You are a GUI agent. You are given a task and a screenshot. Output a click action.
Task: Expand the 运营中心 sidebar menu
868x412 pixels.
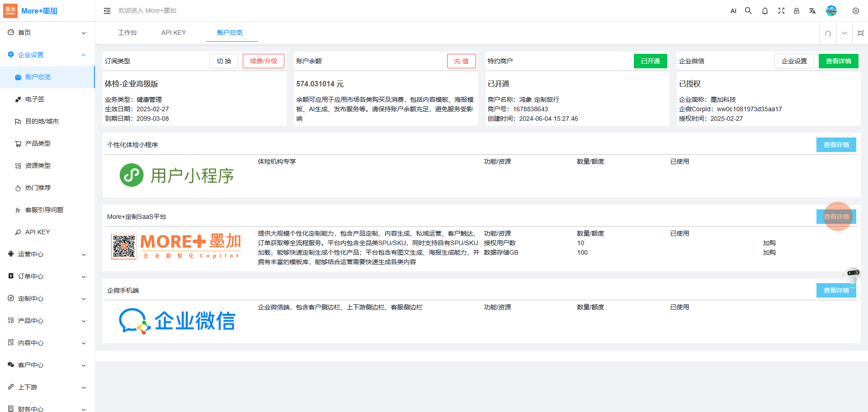(47, 254)
